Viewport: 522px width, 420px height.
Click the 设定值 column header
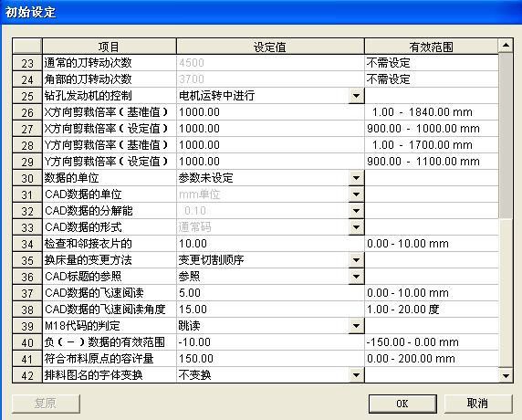click(x=270, y=47)
